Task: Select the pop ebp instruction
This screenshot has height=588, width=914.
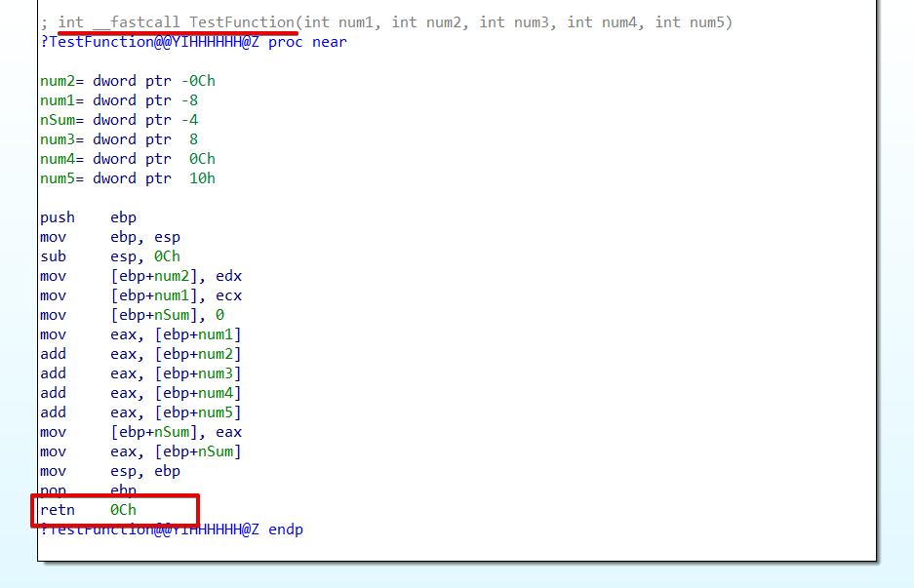Action: tap(88, 490)
